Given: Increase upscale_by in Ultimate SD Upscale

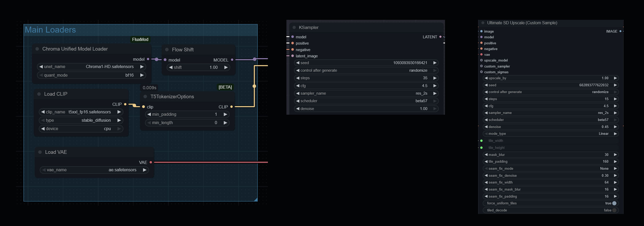Looking at the screenshot, I should (615, 78).
